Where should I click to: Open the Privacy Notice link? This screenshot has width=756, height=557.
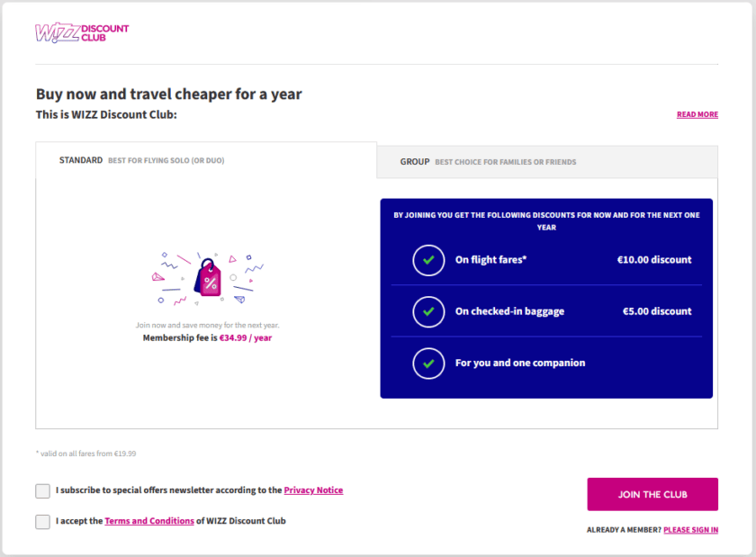click(x=313, y=490)
